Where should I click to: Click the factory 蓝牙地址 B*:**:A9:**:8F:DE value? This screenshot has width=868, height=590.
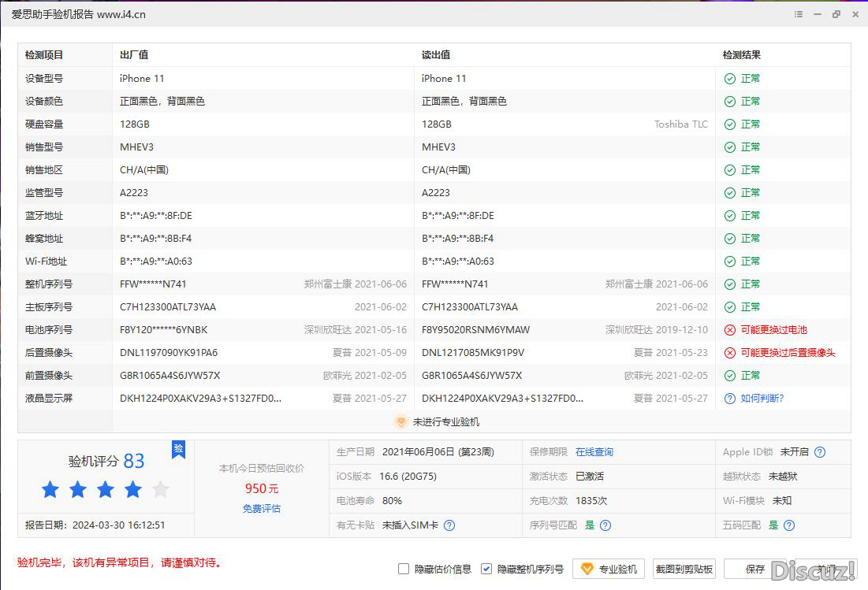pyautogui.click(x=156, y=216)
